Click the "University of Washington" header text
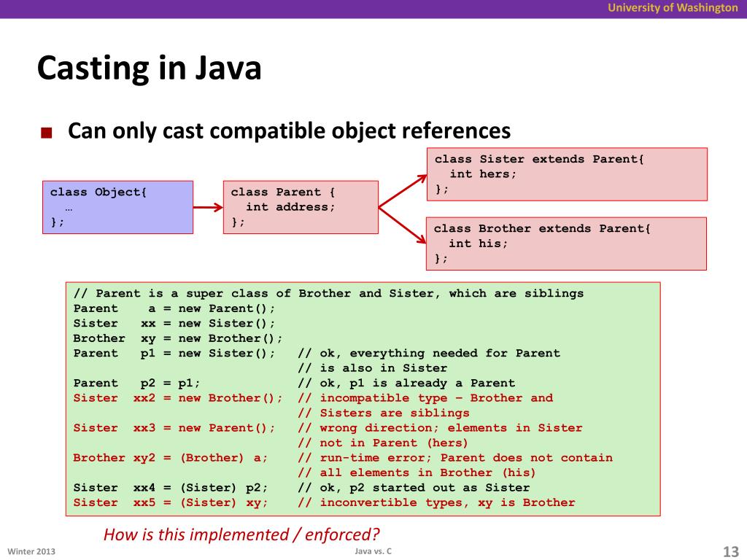This screenshot has height=560, width=747. click(x=673, y=7)
